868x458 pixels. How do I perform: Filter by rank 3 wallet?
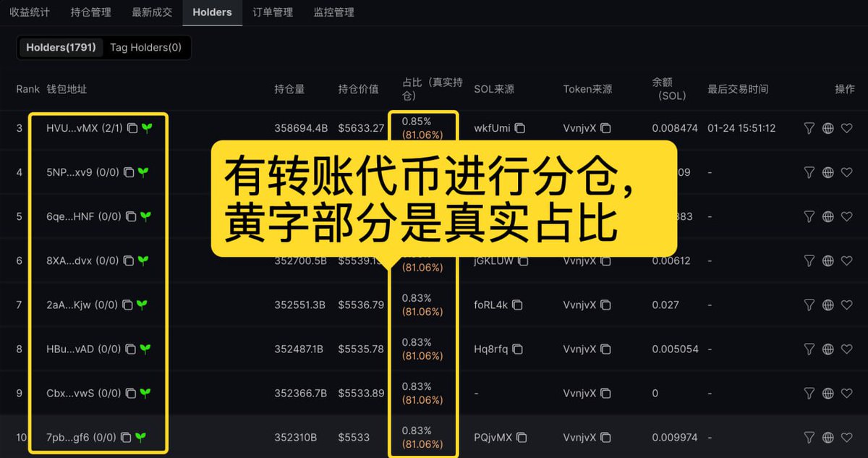coord(809,128)
